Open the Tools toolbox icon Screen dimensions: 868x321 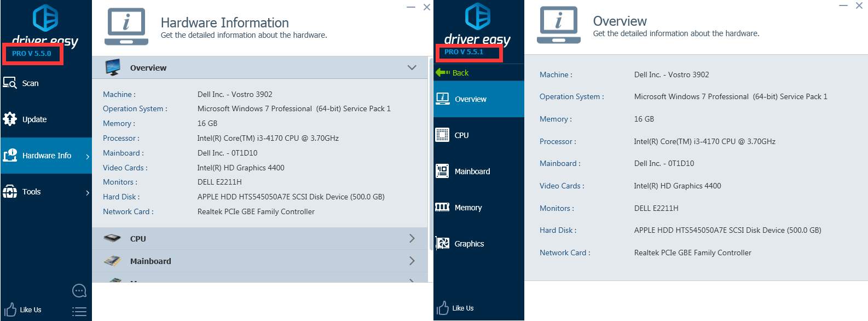point(10,192)
